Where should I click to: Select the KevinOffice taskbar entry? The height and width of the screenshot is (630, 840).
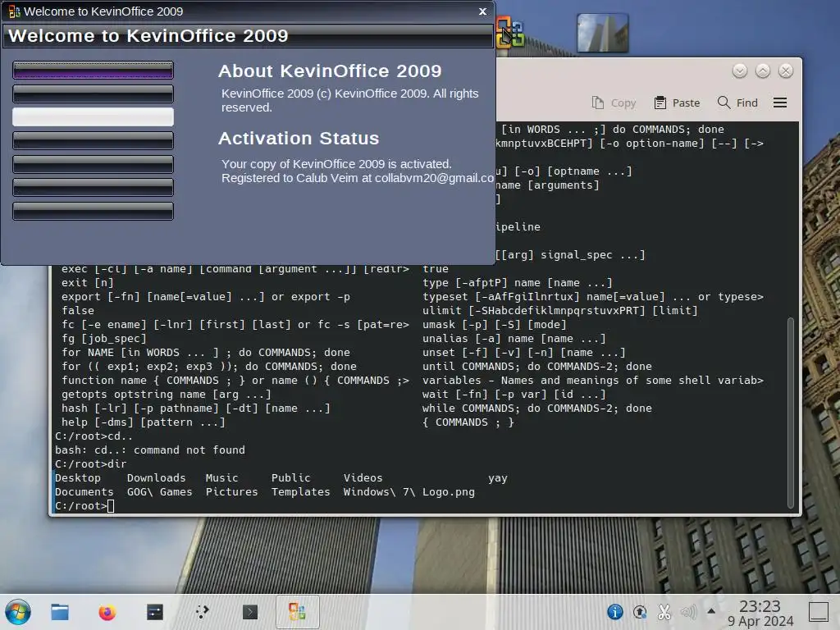point(297,612)
